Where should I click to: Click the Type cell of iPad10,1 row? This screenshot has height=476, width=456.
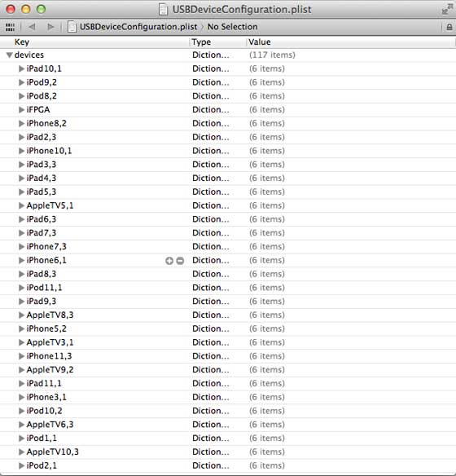211,68
